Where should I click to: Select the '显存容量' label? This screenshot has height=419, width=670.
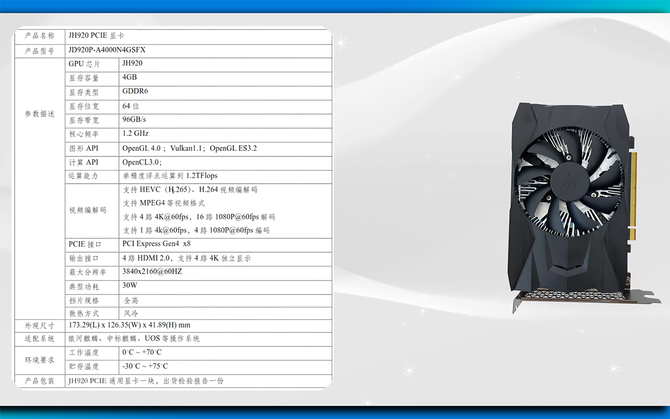click(84, 78)
